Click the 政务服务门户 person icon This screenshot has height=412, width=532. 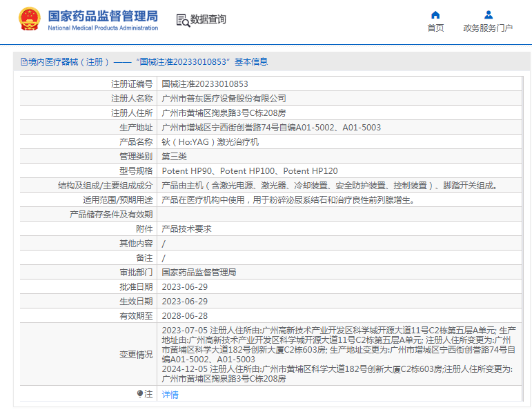click(488, 14)
